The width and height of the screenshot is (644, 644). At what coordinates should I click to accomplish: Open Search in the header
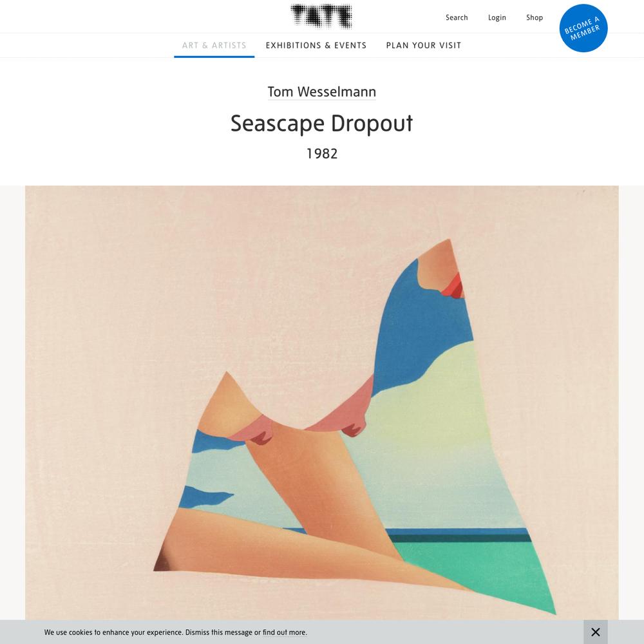457,17
